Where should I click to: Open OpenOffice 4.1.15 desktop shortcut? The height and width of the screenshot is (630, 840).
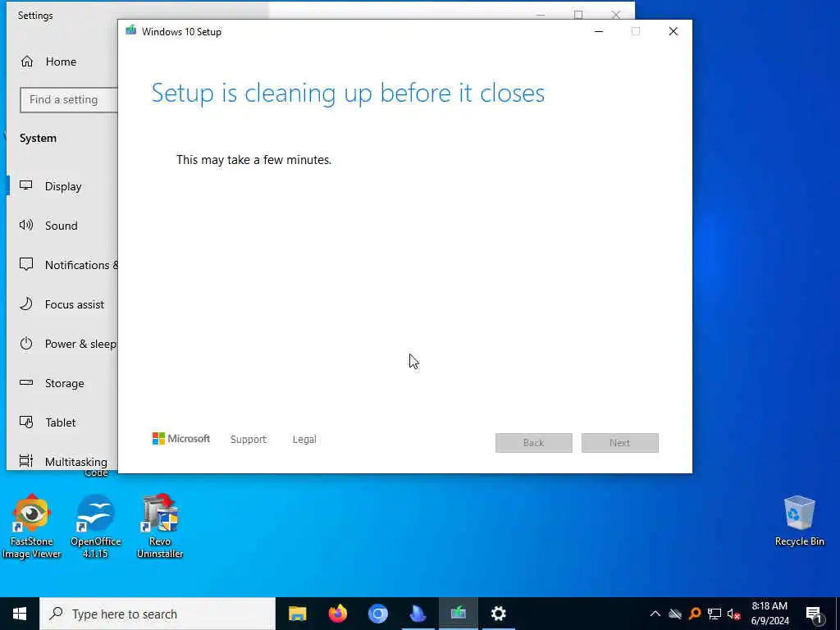click(x=96, y=527)
